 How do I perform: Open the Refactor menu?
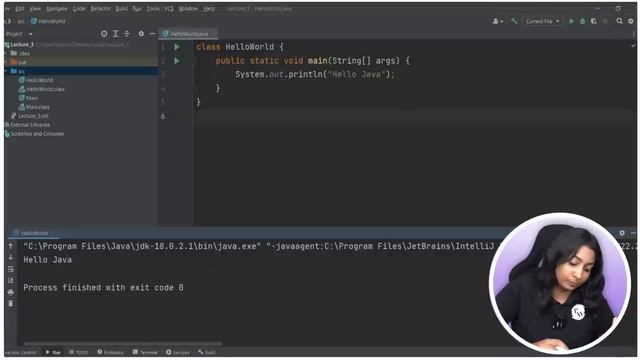(100, 9)
